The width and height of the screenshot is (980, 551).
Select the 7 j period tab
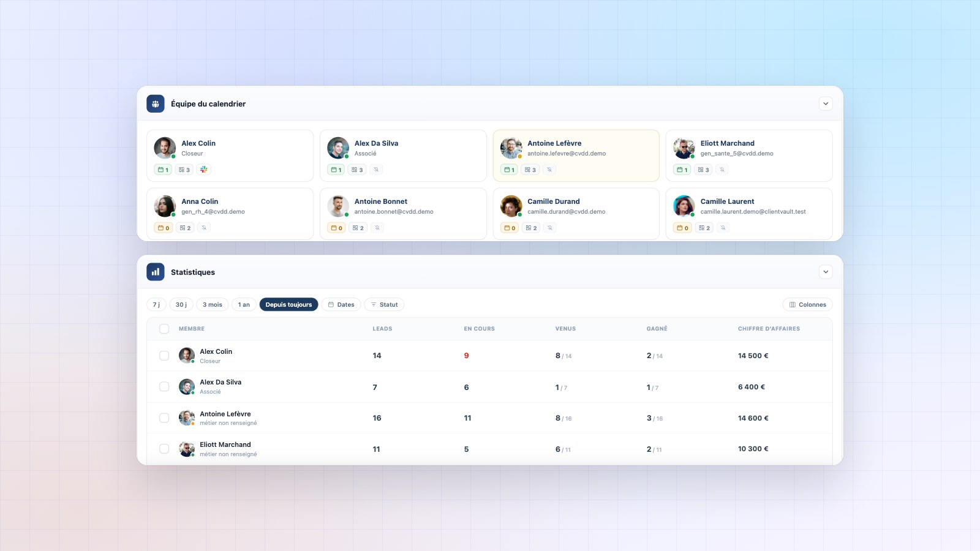156,304
